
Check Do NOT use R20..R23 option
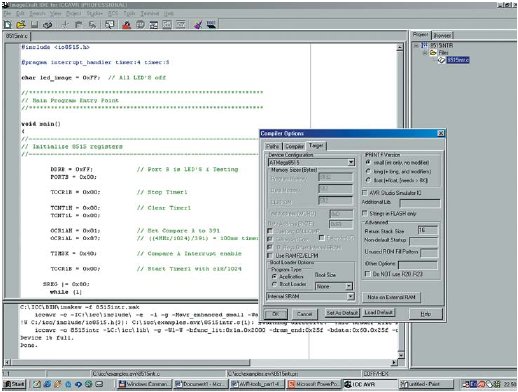(x=367, y=274)
